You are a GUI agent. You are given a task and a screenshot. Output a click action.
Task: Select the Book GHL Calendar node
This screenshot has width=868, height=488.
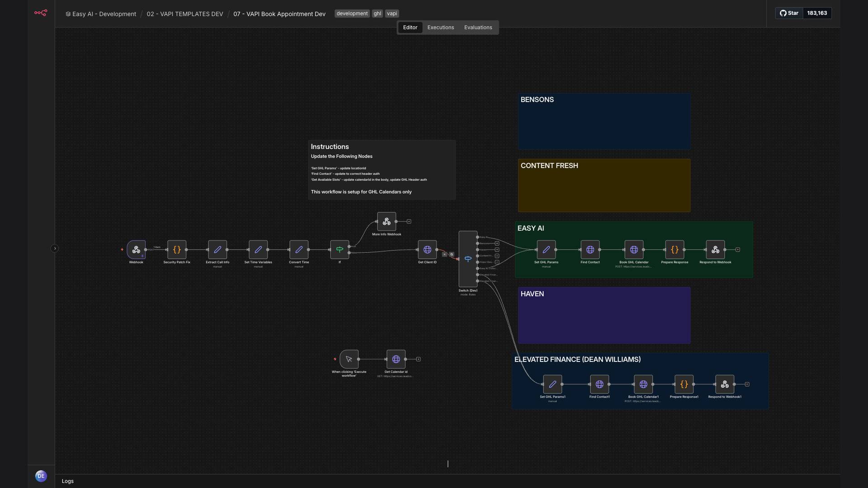click(x=634, y=249)
